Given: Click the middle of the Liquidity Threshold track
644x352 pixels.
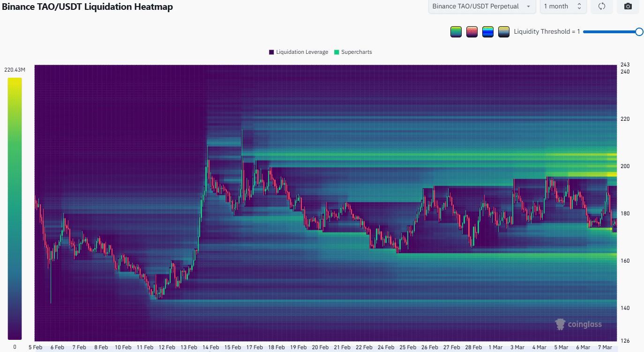Looking at the screenshot, I should [x=611, y=32].
